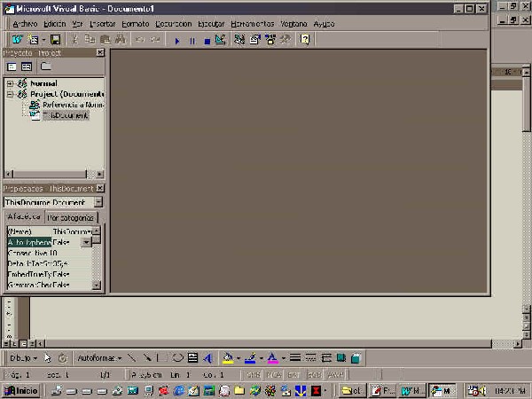Select the ConsecutiveHyphens property row
The image size is (532, 399).
tap(49, 253)
